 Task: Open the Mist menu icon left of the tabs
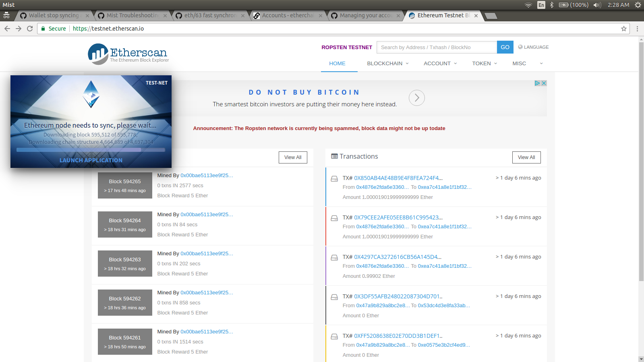tap(6, 16)
